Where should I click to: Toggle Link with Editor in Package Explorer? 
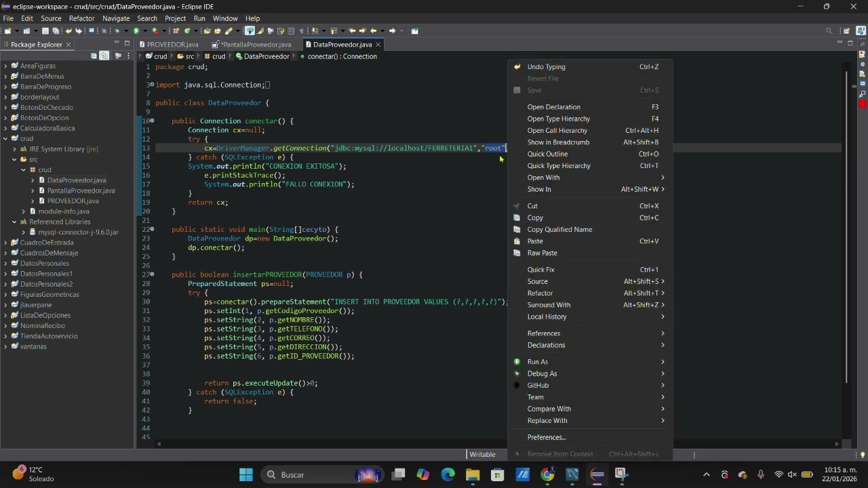(x=104, y=56)
